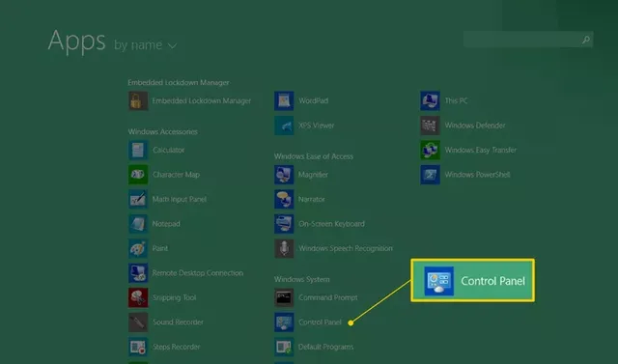618x364 pixels.
Task: Click the 'Windows Easy Transfer' label
Action: (481, 150)
